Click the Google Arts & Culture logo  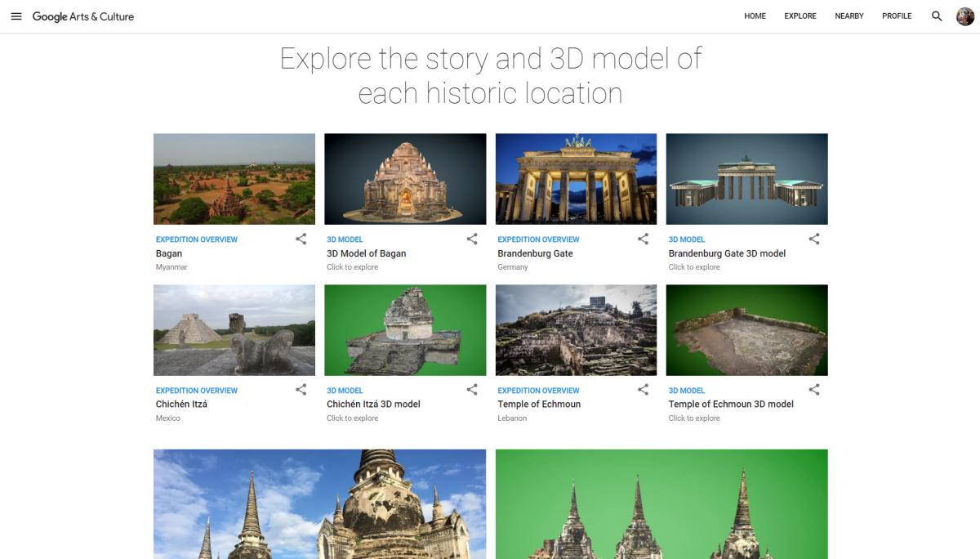tap(82, 16)
